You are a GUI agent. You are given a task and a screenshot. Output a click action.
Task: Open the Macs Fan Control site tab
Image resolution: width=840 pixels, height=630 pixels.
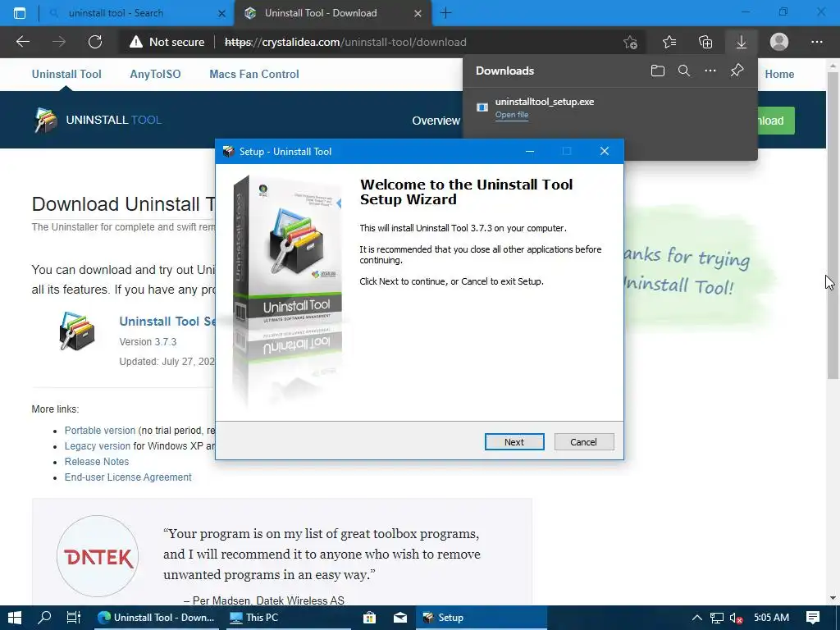pyautogui.click(x=254, y=74)
